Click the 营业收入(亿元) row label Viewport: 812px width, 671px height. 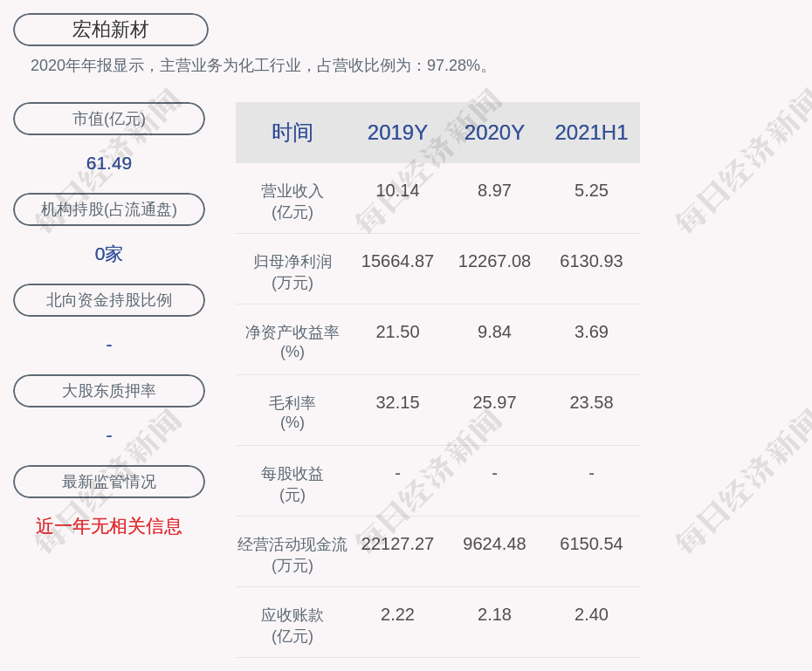(x=292, y=201)
